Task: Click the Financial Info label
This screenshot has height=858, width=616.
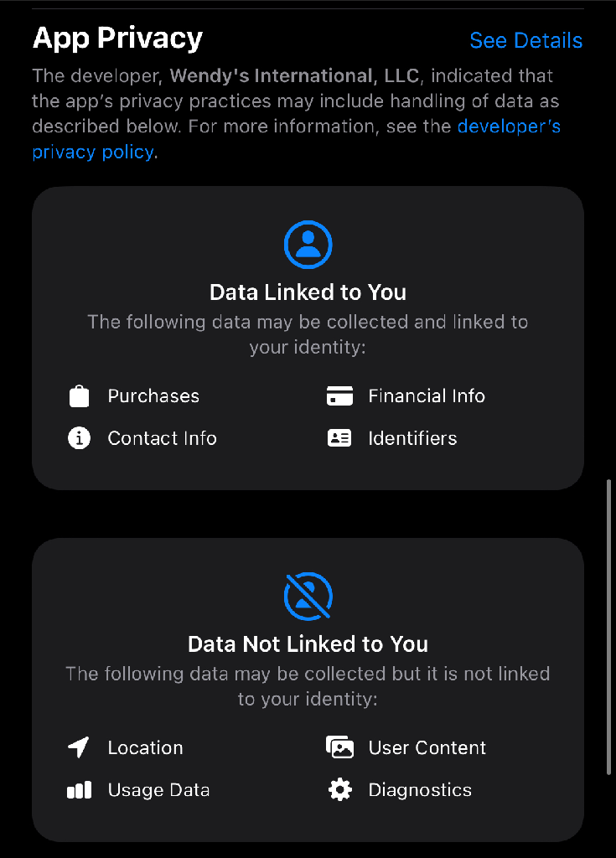Action: click(x=427, y=395)
